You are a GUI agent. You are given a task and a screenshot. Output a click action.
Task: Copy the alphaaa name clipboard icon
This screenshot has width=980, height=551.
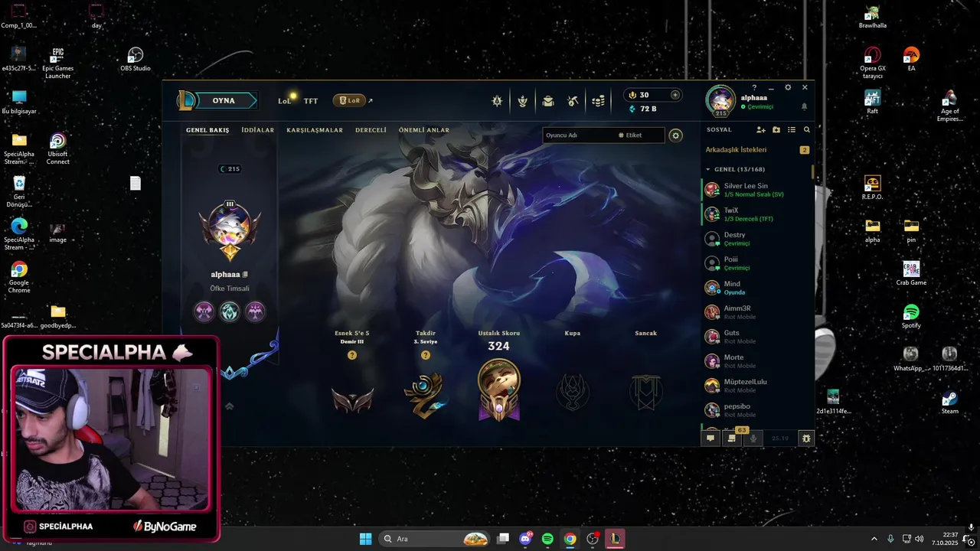click(245, 275)
